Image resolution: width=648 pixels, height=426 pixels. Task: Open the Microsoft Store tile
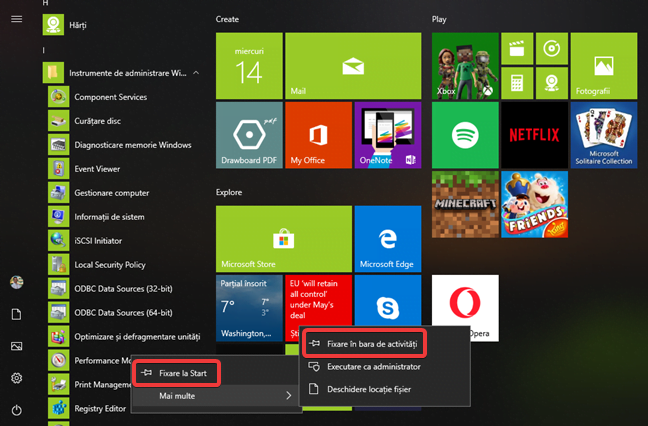click(x=284, y=239)
